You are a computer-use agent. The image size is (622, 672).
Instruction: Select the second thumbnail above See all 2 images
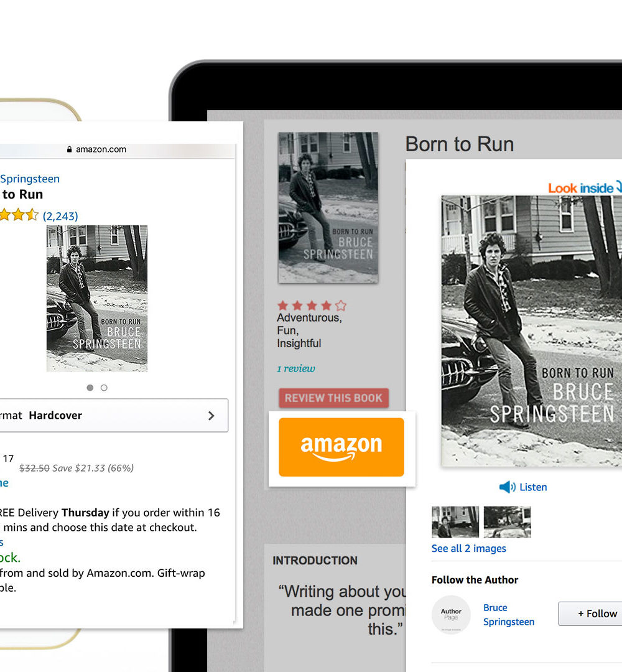(507, 521)
